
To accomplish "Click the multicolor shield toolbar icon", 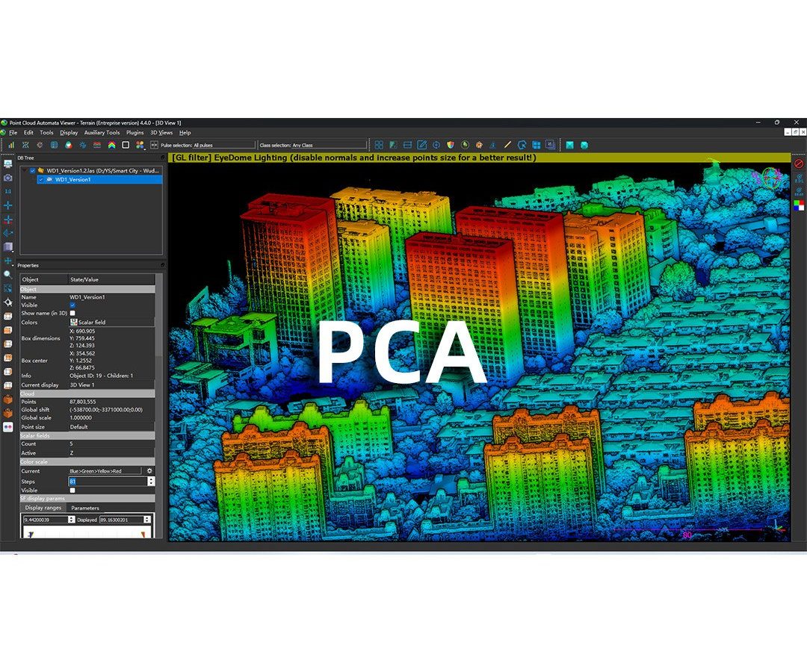I will click(451, 145).
